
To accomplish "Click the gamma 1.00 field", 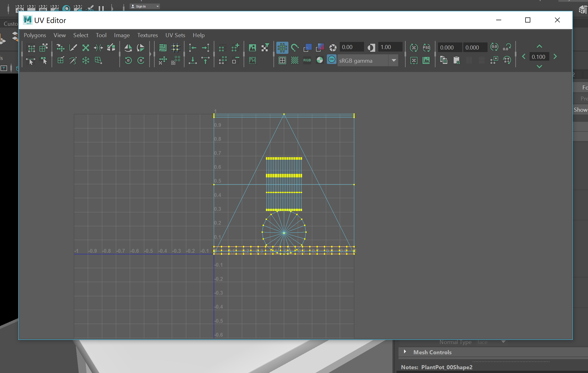I will [x=390, y=47].
